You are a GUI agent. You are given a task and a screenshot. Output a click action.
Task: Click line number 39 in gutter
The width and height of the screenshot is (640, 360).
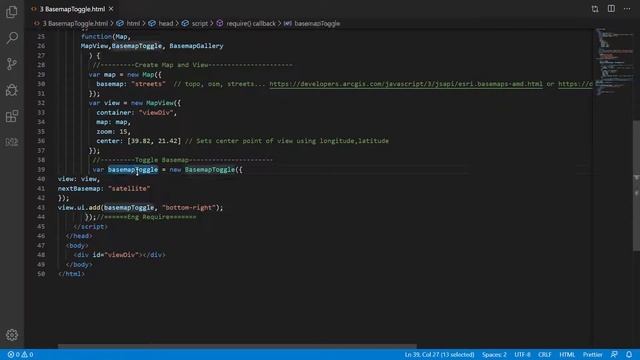pyautogui.click(x=41, y=169)
